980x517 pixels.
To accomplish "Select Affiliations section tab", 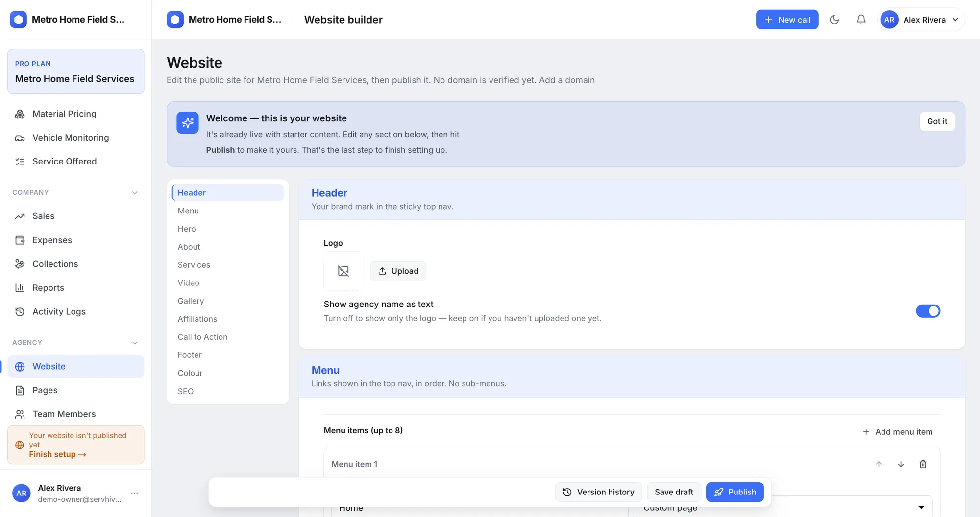I will 228,319.
